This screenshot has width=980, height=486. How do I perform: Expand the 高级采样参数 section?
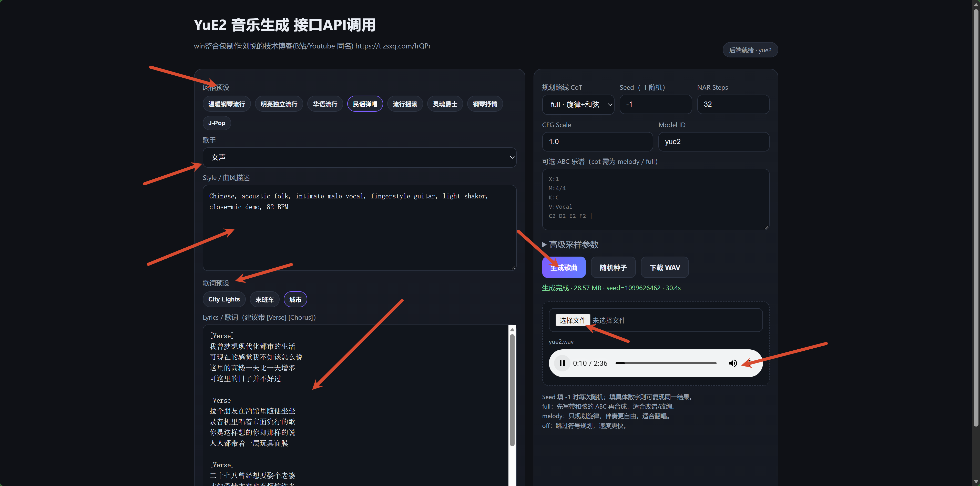click(x=570, y=244)
